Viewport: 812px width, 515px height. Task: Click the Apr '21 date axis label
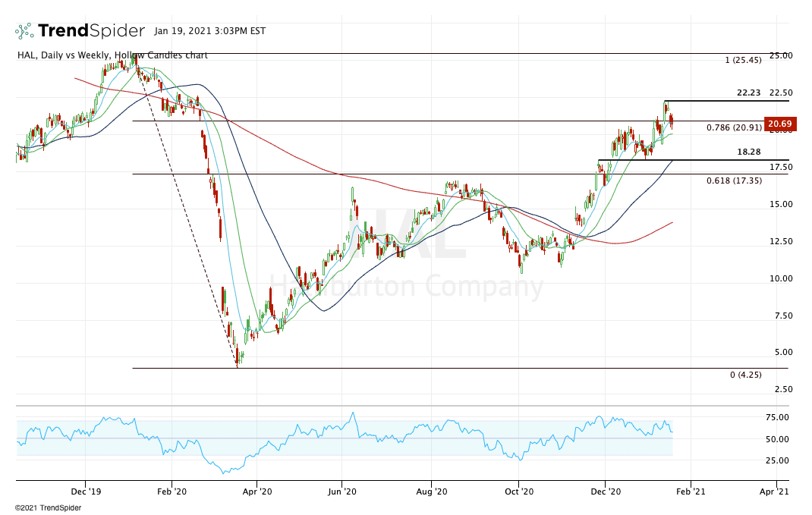coord(774,491)
